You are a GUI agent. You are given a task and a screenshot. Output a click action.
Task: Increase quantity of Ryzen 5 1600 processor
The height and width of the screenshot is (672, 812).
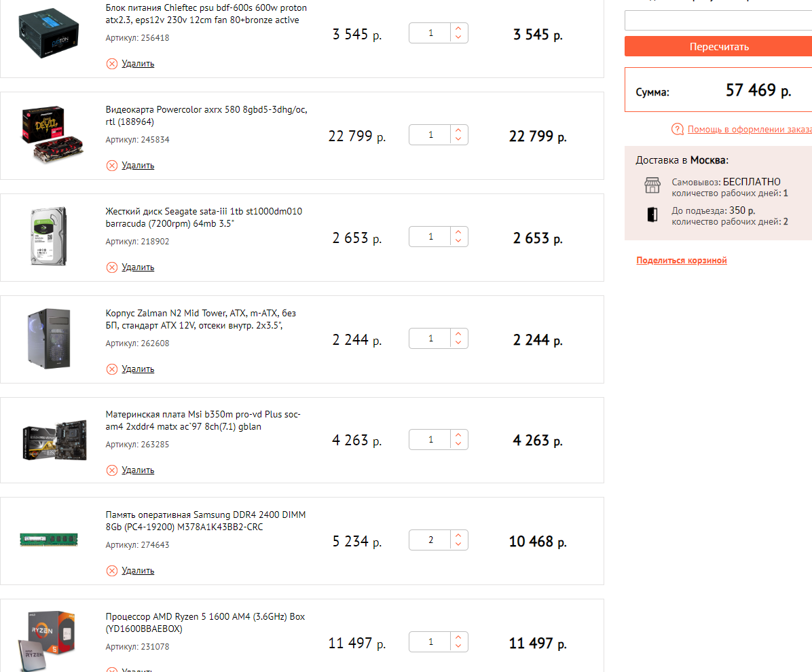coord(459,638)
